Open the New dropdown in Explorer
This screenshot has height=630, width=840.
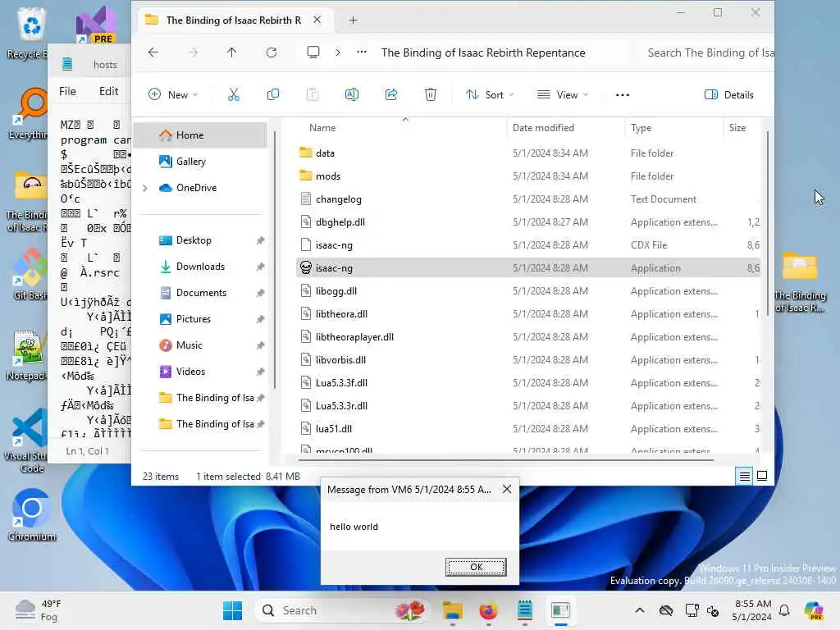point(174,95)
